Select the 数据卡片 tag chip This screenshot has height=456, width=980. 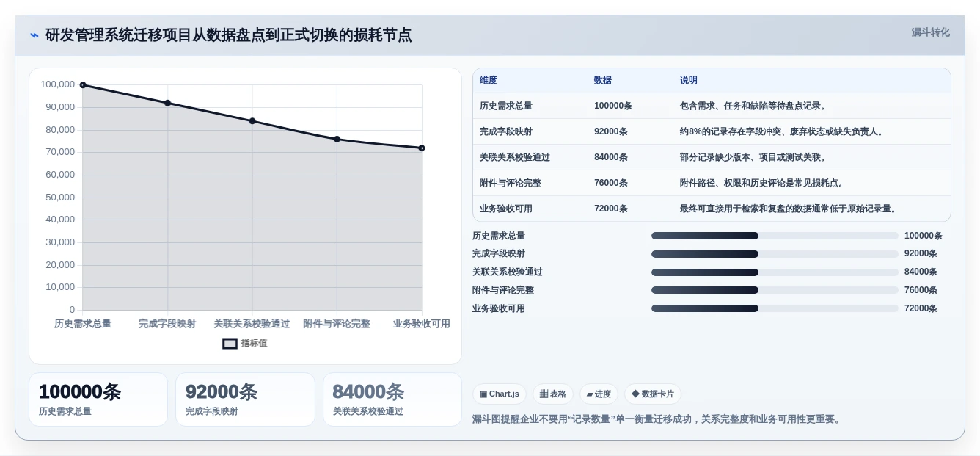[x=652, y=394]
